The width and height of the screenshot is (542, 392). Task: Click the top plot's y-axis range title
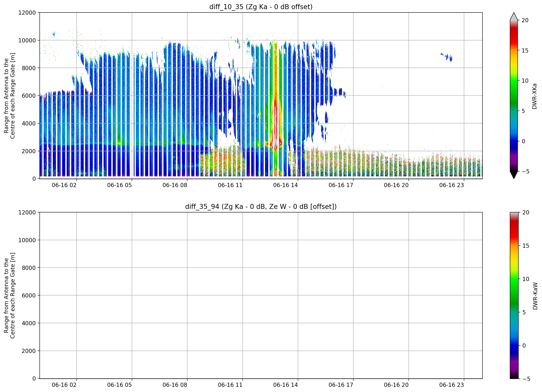click(10, 96)
